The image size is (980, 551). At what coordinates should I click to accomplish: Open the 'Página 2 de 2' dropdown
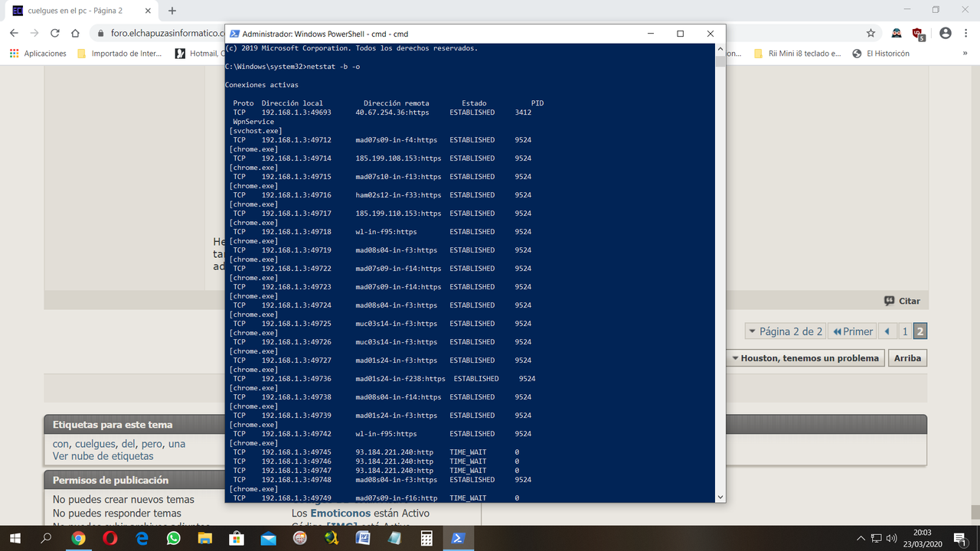785,331
